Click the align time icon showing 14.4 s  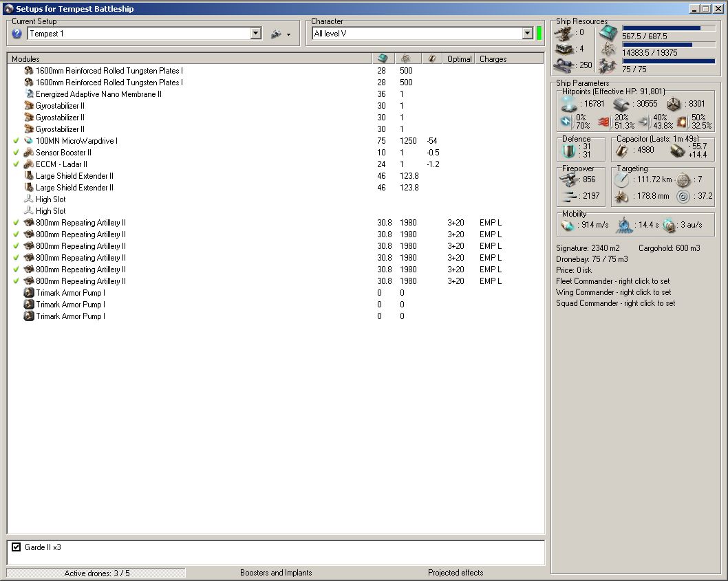pyautogui.click(x=625, y=225)
